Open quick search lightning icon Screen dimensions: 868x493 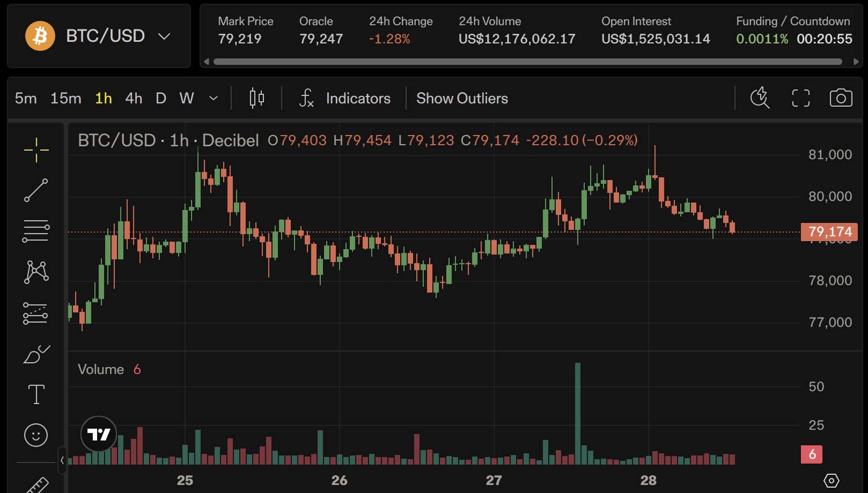pyautogui.click(x=759, y=98)
